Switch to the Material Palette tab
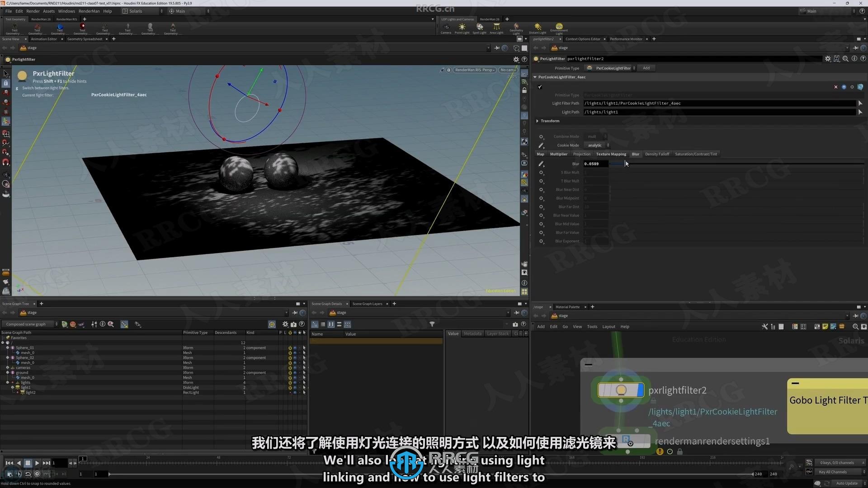The height and width of the screenshot is (488, 868). coord(567,307)
